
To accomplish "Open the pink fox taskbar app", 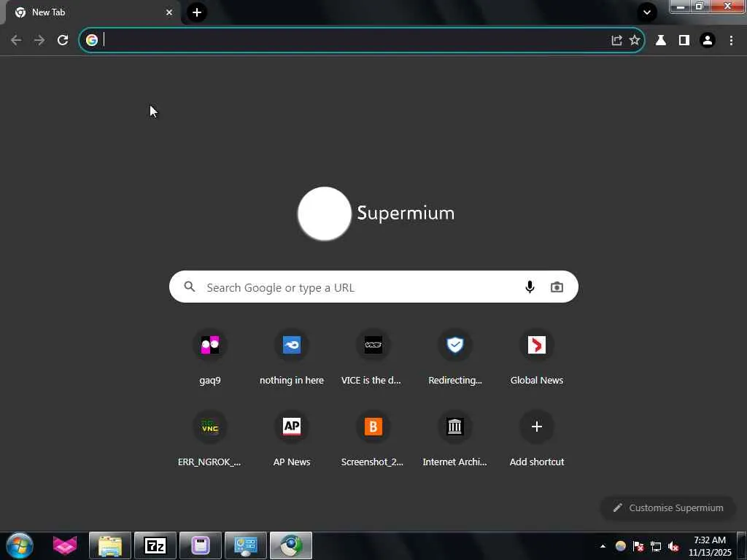I will point(65,545).
